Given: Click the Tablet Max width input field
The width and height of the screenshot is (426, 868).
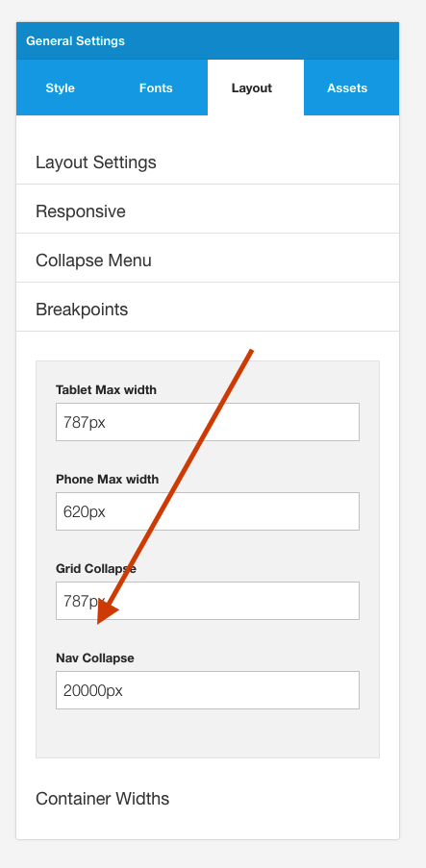Looking at the screenshot, I should point(208,422).
